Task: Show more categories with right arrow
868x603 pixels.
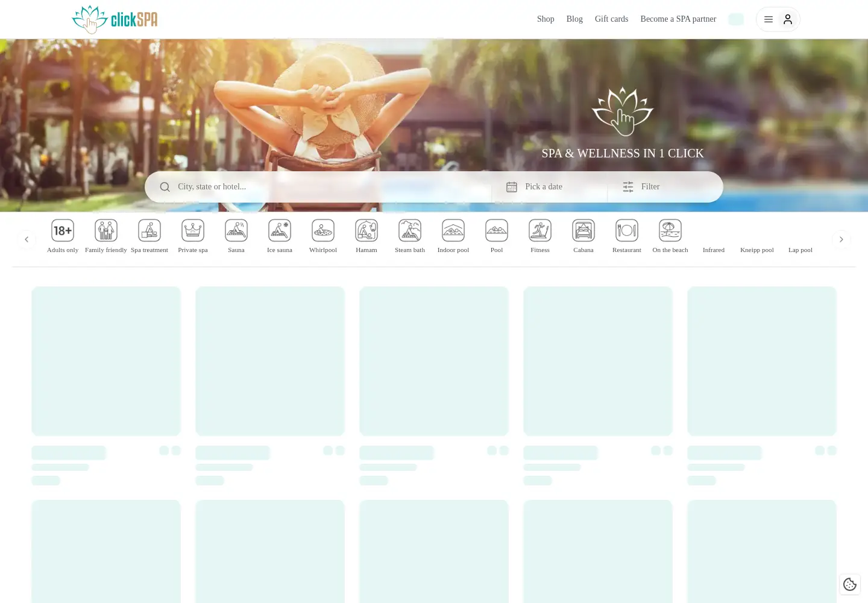Action: tap(841, 239)
